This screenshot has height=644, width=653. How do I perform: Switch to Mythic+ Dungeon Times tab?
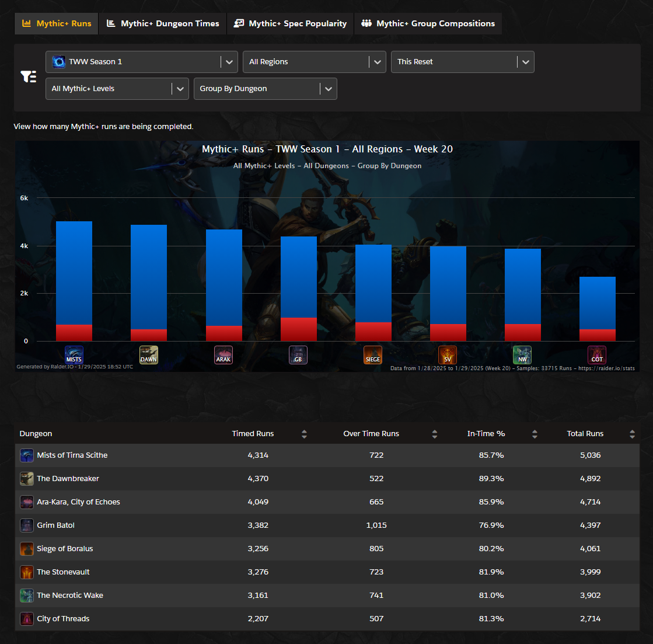pyautogui.click(x=163, y=24)
